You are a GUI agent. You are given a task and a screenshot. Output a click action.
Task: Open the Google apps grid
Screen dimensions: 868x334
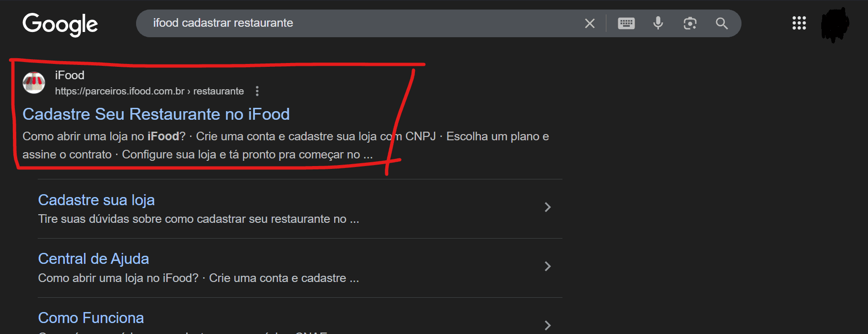799,23
